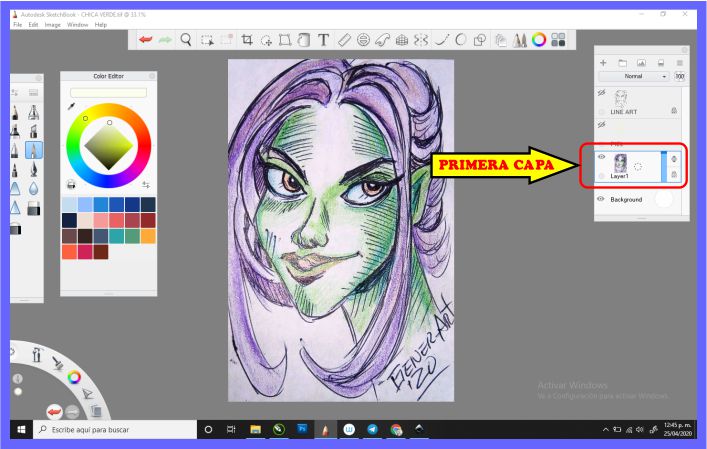Activate the Quick Transform tool
This screenshot has width=707, height=449.
click(266, 41)
